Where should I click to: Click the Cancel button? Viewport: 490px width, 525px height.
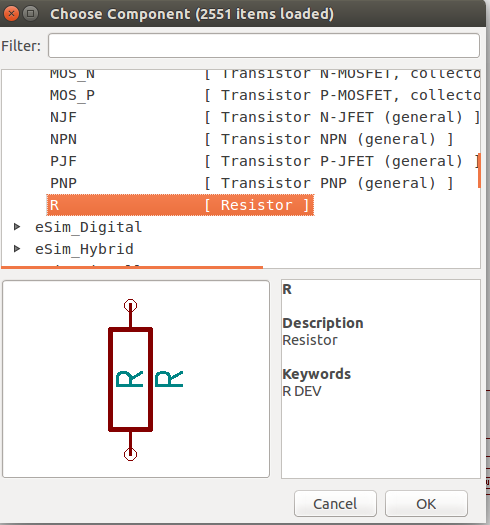click(335, 504)
